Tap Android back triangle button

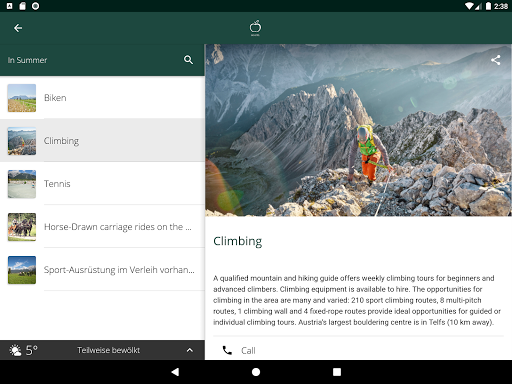[x=175, y=372]
